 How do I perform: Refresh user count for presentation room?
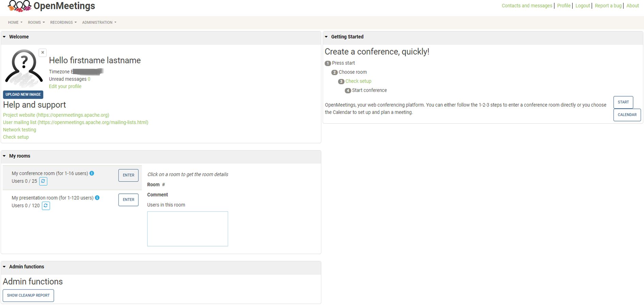coord(46,206)
